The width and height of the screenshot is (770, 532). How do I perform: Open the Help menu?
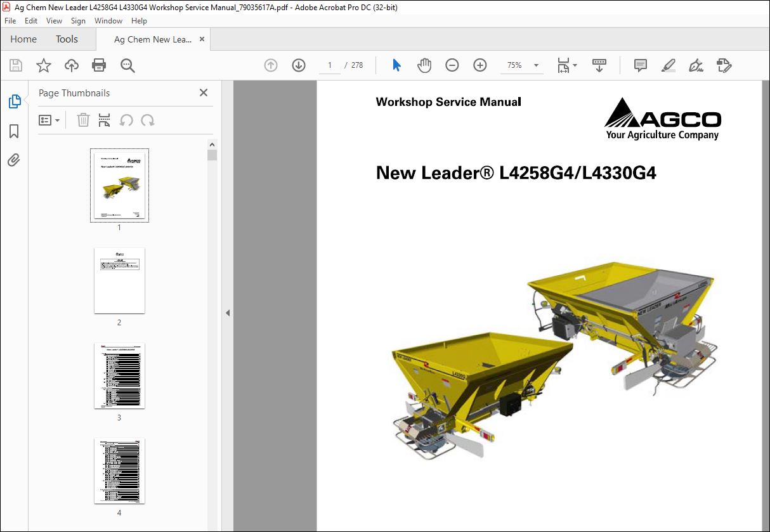(x=139, y=21)
